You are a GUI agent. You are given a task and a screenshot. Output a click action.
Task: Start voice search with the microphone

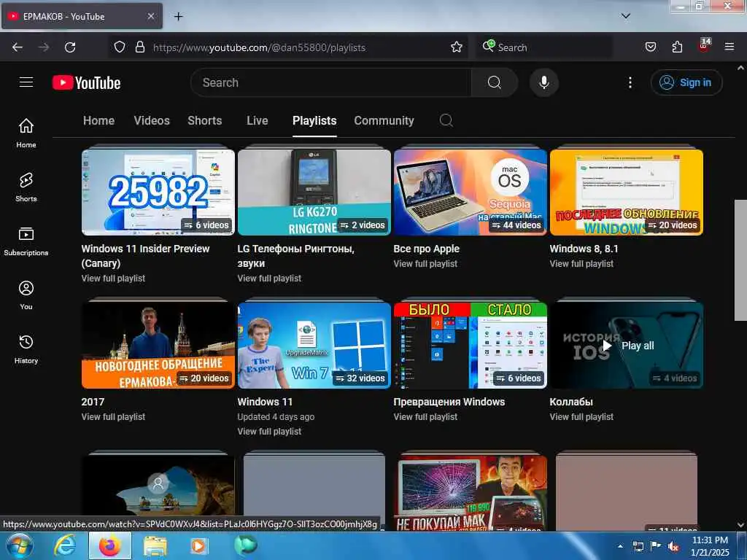point(543,82)
